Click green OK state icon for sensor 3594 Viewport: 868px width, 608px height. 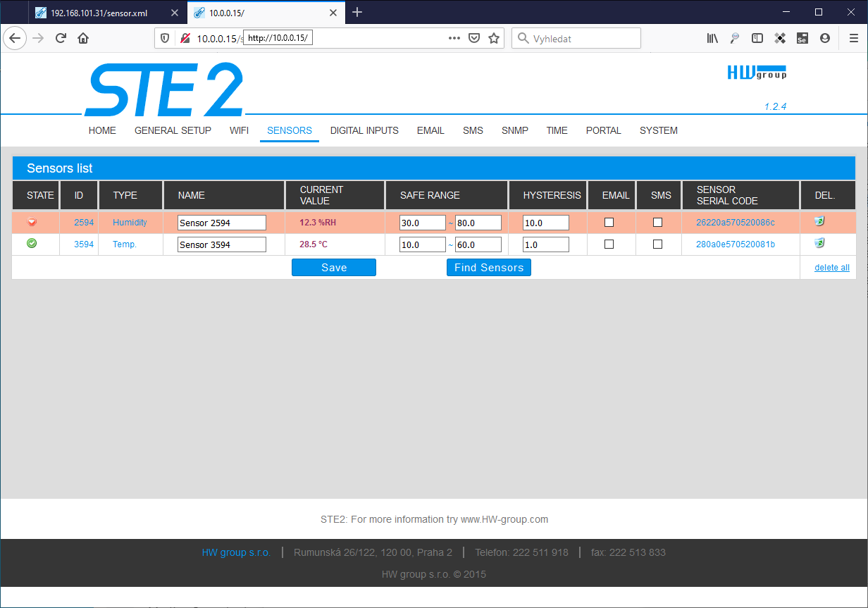click(x=32, y=244)
